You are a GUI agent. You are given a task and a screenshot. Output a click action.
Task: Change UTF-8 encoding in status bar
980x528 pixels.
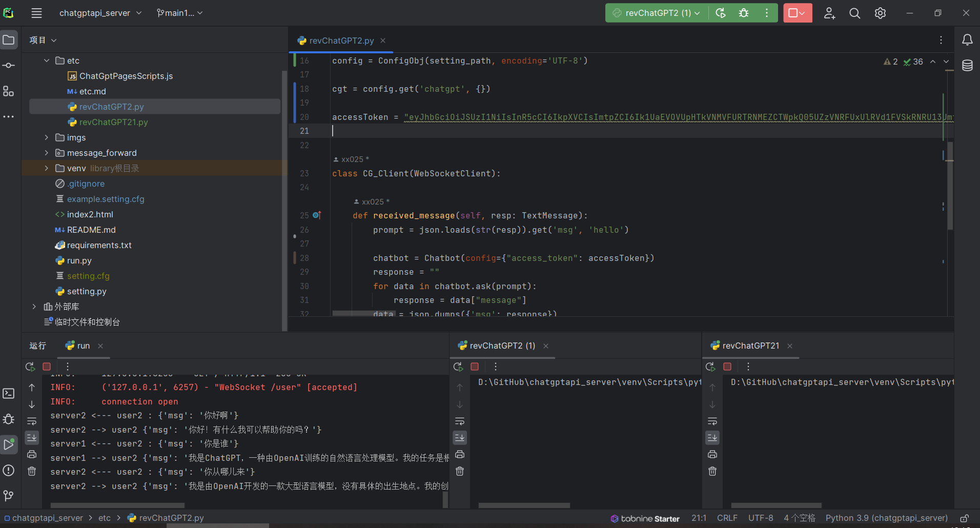761,518
